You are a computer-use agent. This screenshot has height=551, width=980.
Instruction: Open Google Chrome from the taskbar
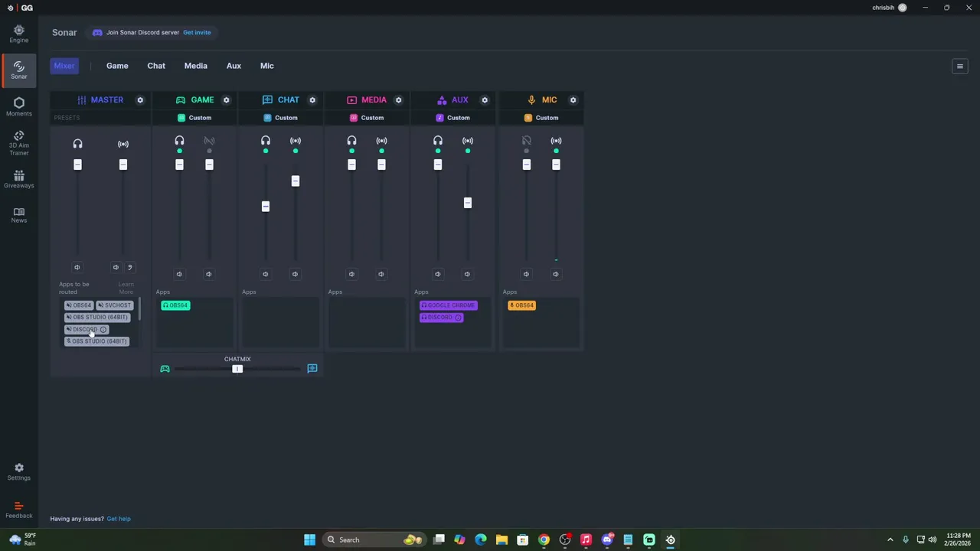pyautogui.click(x=544, y=540)
